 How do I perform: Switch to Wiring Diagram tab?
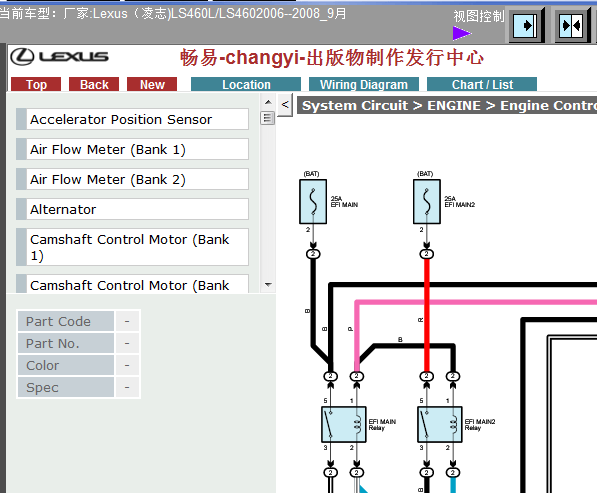pos(364,84)
